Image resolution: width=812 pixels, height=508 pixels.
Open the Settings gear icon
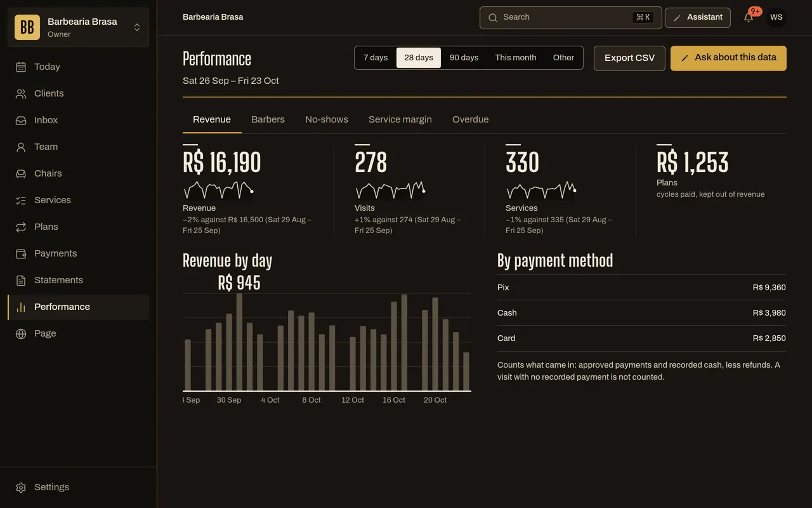pyautogui.click(x=21, y=487)
